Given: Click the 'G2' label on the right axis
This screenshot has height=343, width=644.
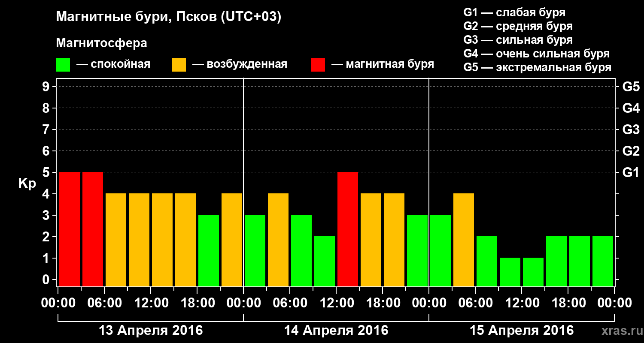Looking at the screenshot, I should point(631,151).
